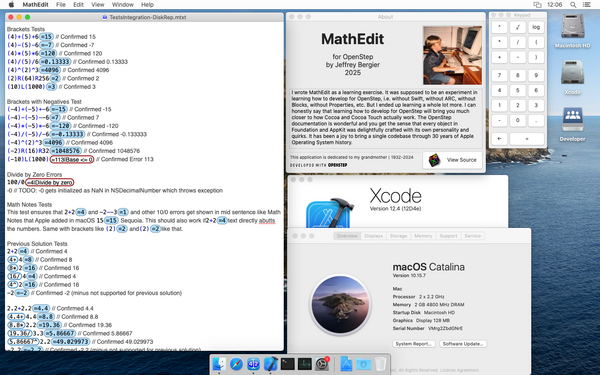Click the log key on the Keypad
Viewport: 600px width, 375px height.
[536, 27]
